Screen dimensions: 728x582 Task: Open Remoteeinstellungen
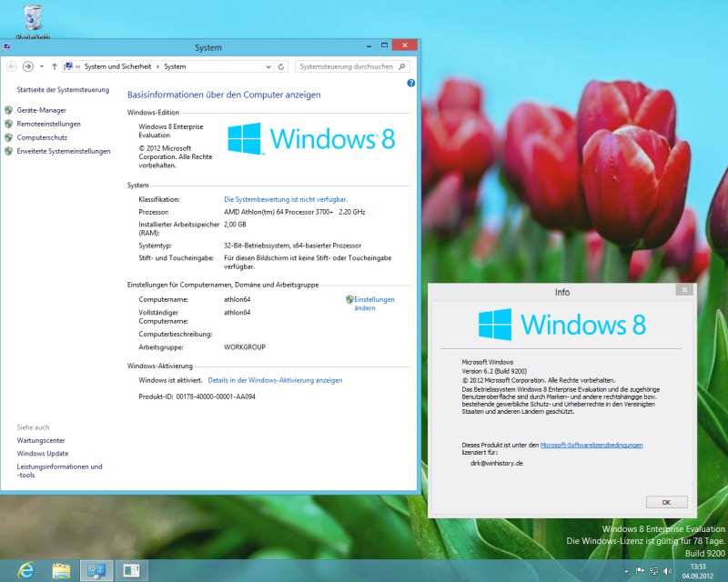[x=49, y=124]
